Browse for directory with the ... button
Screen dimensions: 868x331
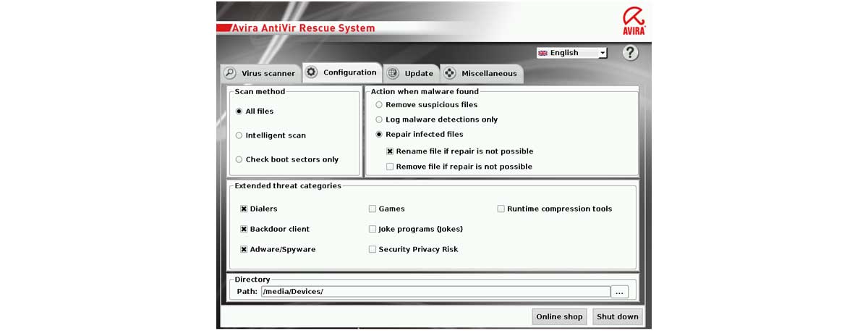coord(620,292)
